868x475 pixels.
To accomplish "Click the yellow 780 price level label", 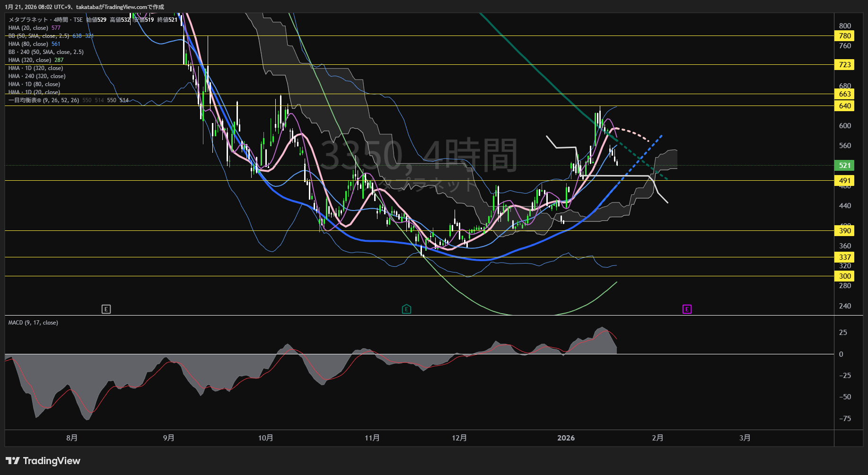I will (845, 36).
